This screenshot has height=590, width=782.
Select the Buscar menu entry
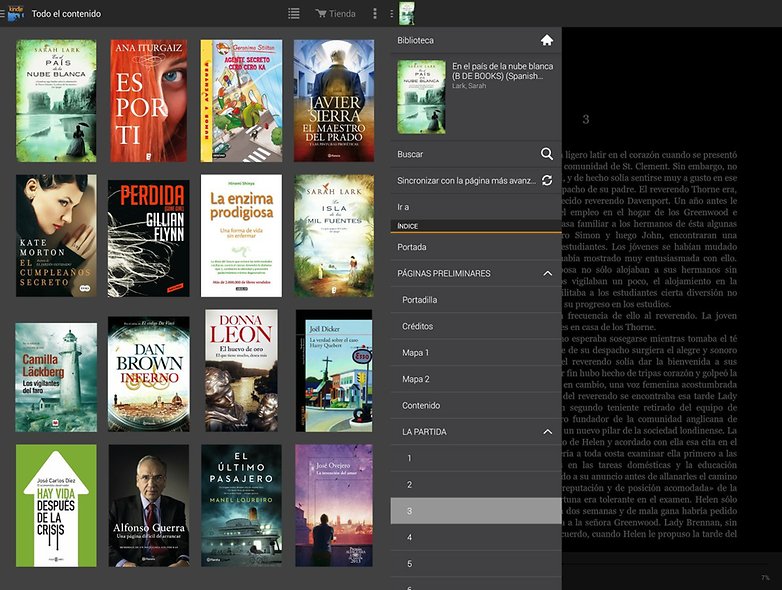pyautogui.click(x=476, y=154)
